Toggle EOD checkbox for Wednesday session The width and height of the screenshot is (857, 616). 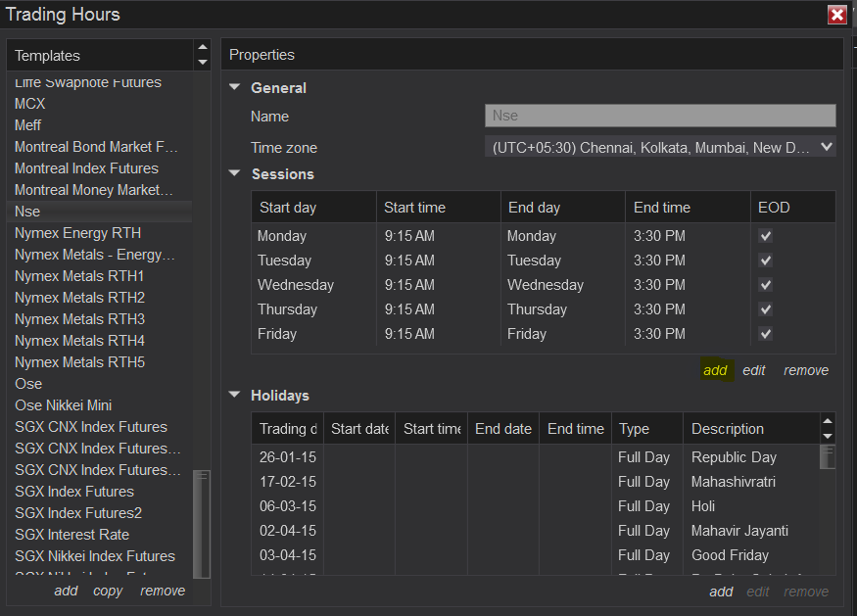[x=766, y=285]
